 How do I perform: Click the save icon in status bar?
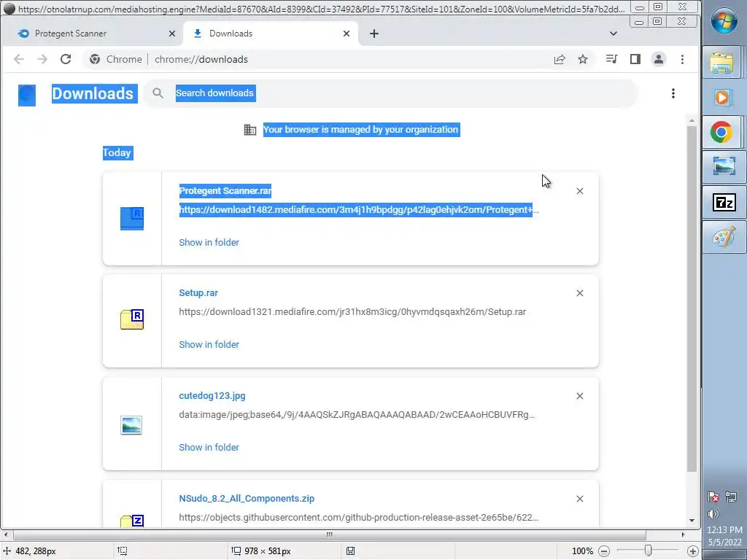(x=350, y=551)
